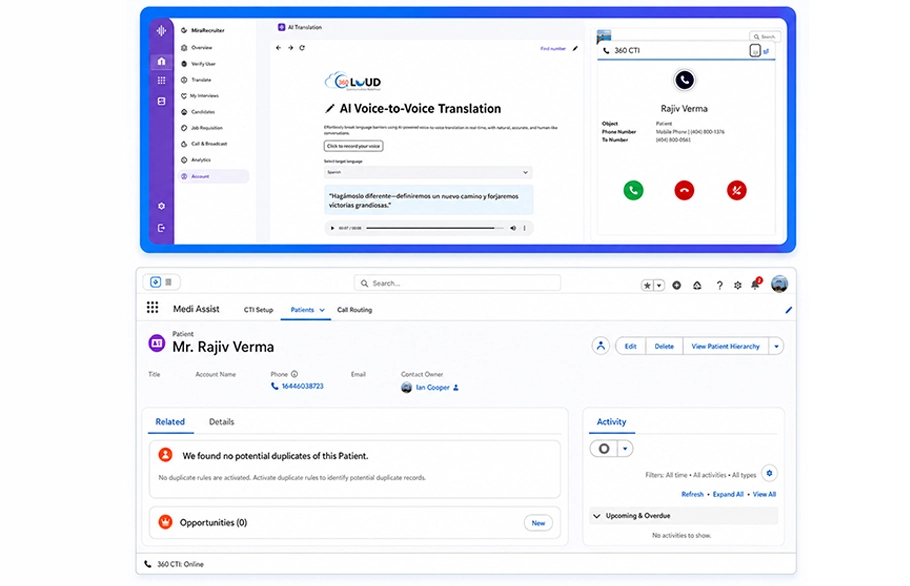The image size is (910, 586).
Task: Open the grid apps icon in purple sidebar
Action: tap(161, 81)
